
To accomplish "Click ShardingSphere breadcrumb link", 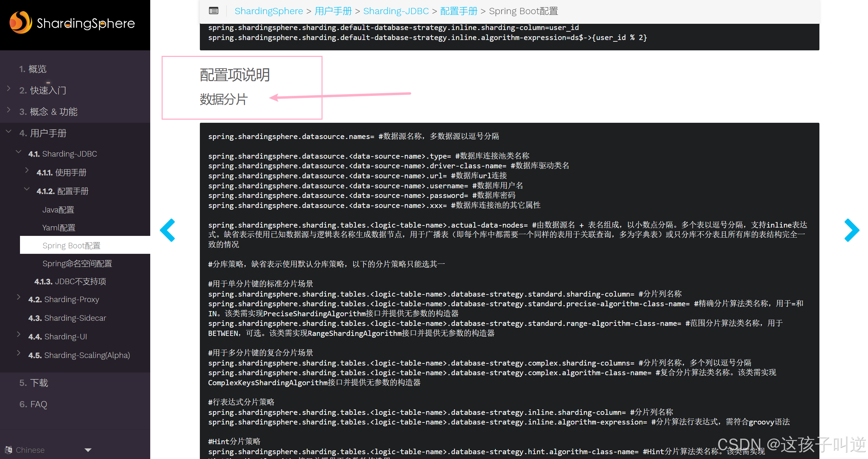I will pyautogui.click(x=268, y=11).
